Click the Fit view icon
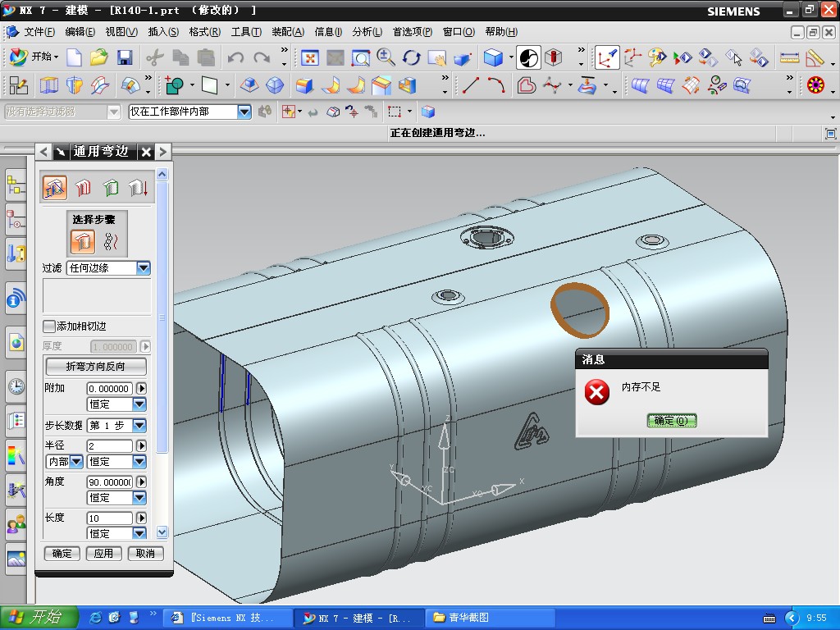The height and width of the screenshot is (630, 840). (x=310, y=57)
